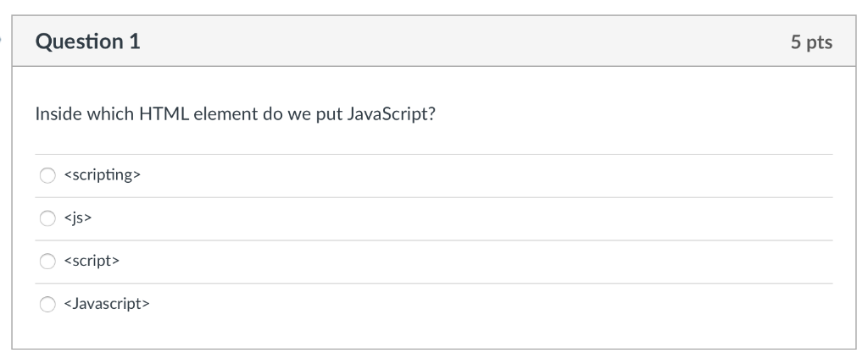Click the "Question 1" heading

click(88, 41)
